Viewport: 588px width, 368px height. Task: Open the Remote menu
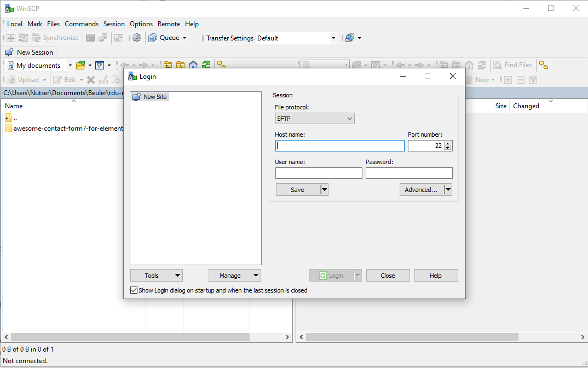pos(169,24)
